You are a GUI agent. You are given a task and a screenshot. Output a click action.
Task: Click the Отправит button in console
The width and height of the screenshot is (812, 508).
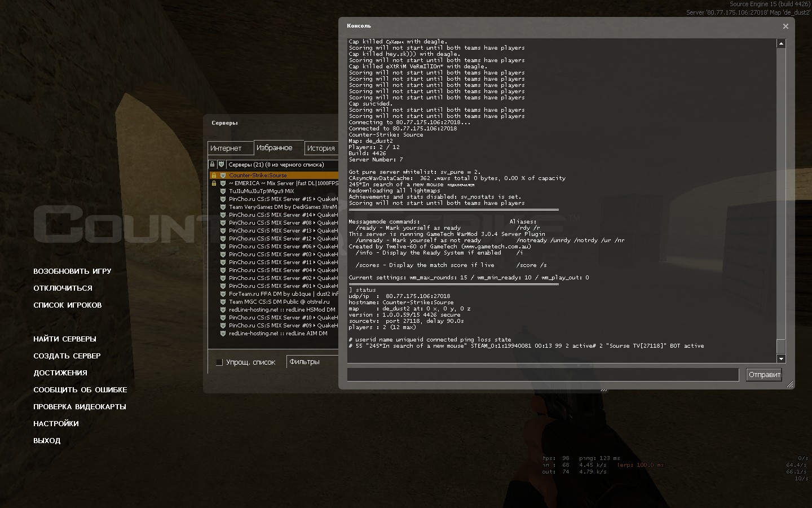point(764,375)
